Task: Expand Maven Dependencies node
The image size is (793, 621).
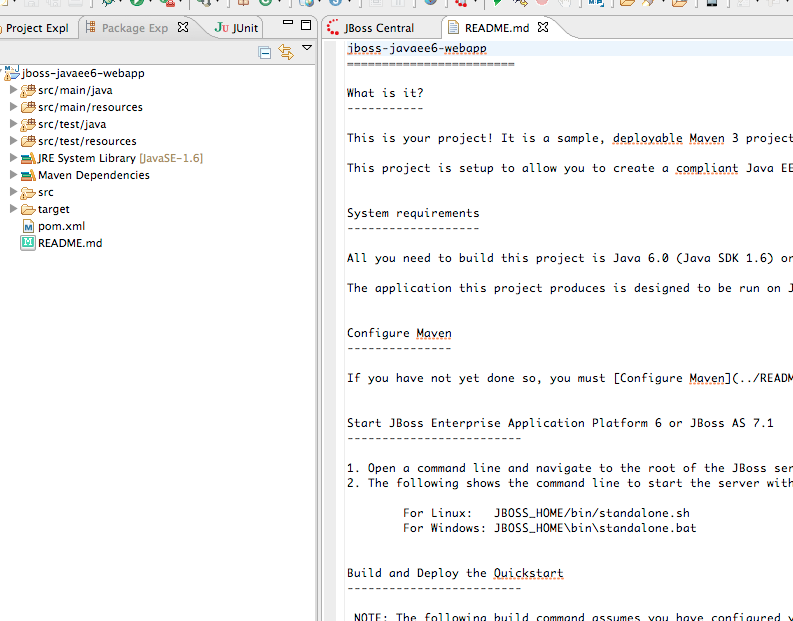Action: [14, 175]
